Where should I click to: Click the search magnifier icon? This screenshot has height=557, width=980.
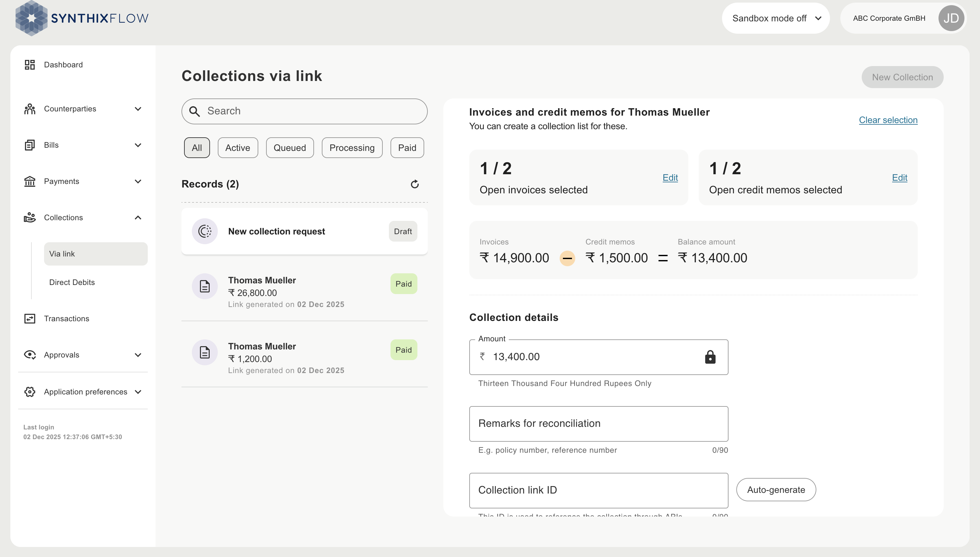(x=194, y=111)
